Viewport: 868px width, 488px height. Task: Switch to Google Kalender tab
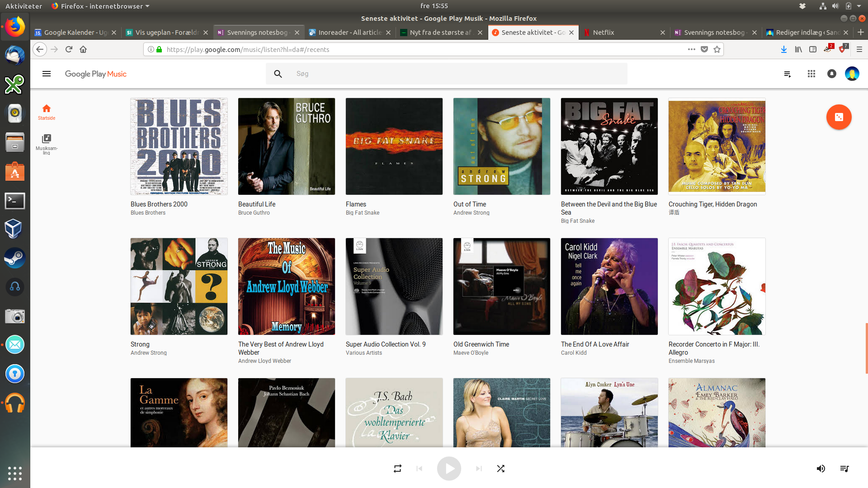(76, 33)
